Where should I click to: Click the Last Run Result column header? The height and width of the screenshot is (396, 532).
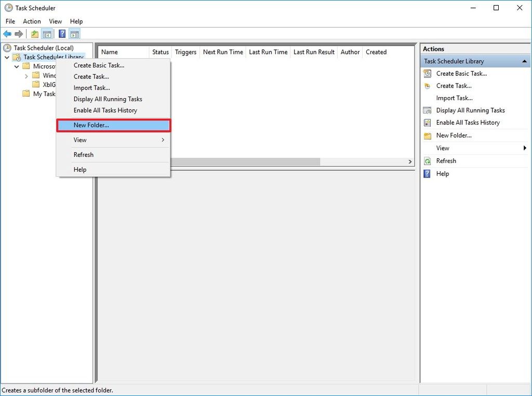coord(314,52)
